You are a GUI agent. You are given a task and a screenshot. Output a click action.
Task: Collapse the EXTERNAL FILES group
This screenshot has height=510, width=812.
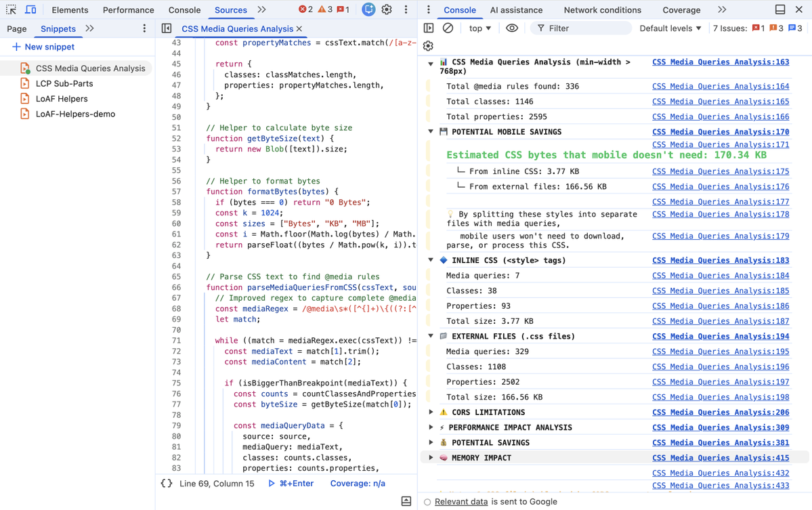(x=431, y=337)
